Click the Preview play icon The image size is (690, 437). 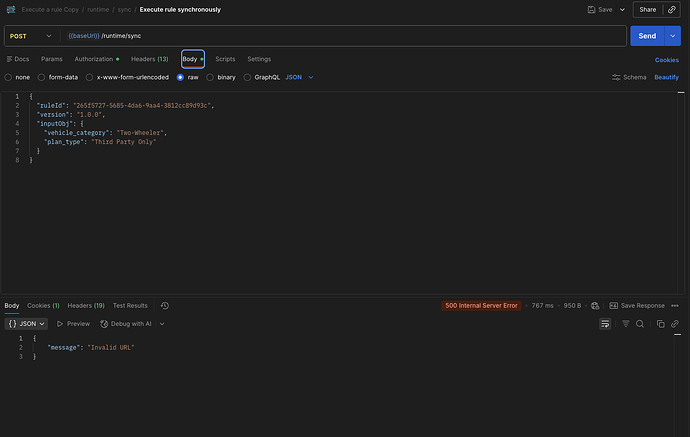coord(60,324)
